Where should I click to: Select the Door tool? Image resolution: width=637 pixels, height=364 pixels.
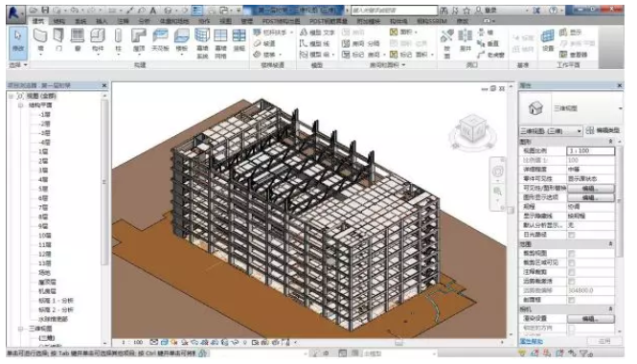click(x=58, y=40)
